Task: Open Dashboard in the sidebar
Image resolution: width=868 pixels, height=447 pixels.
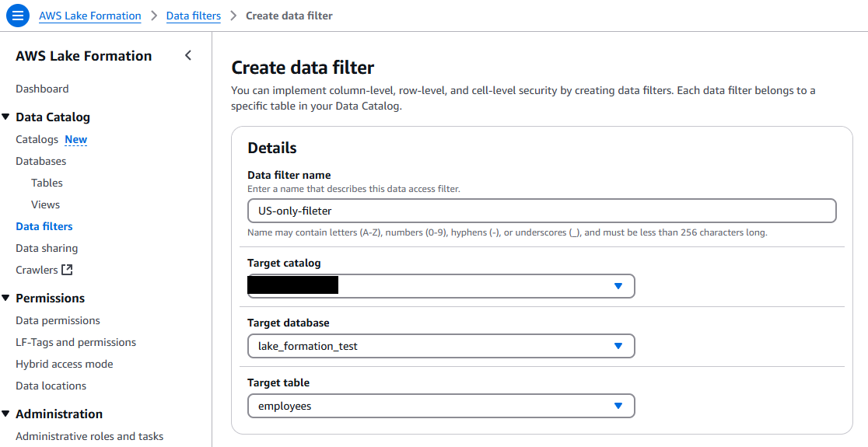Action: pos(42,89)
